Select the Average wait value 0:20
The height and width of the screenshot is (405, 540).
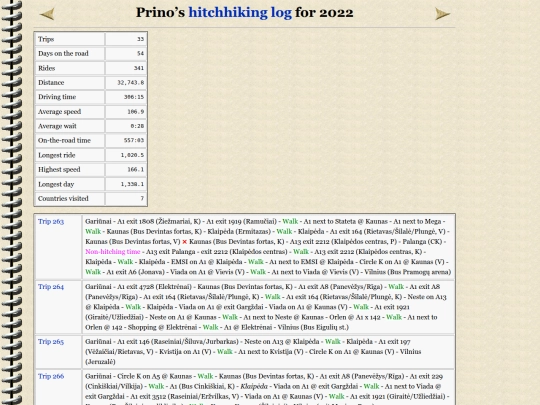[137, 126]
